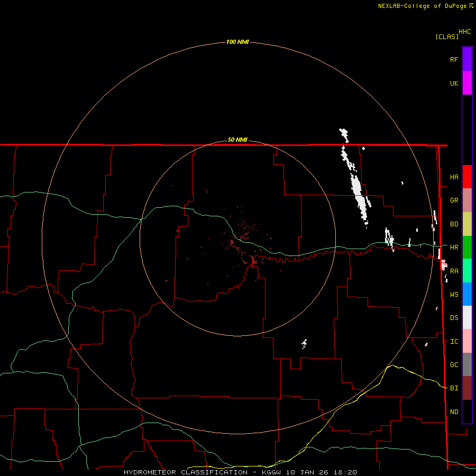Click the '18:20' timestamp text
The height and width of the screenshot is (476, 476).
[x=345, y=472]
